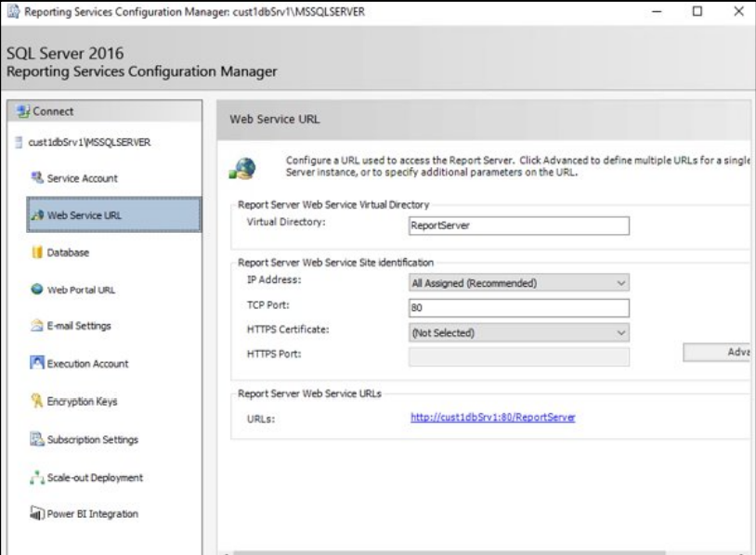This screenshot has width=756, height=555.
Task: Click the 'Report Server Web Service Site identification' heading
Action: click(335, 263)
